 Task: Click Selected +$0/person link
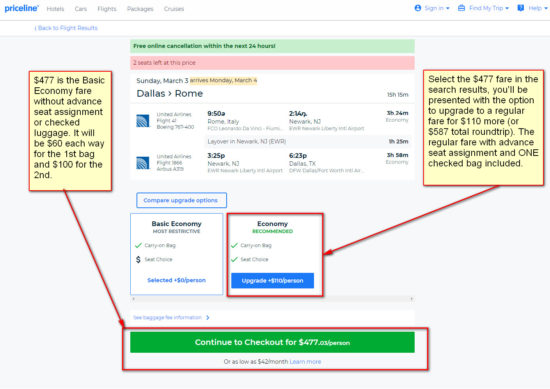176,280
